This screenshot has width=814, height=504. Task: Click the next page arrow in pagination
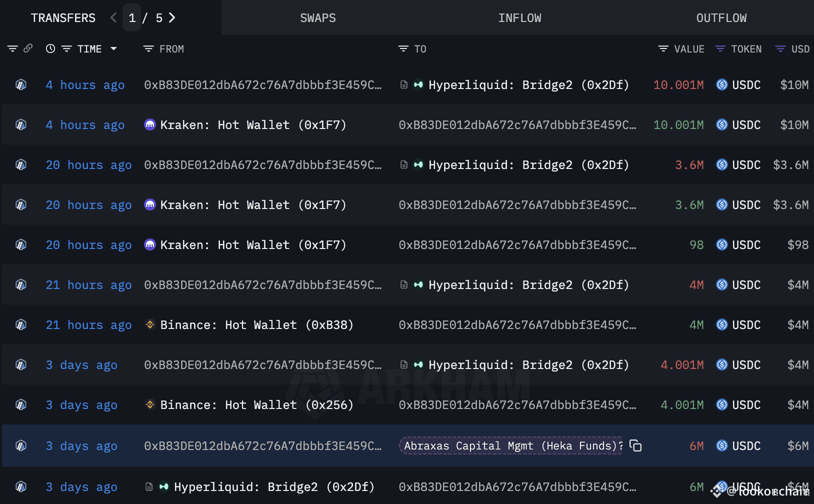tap(171, 17)
